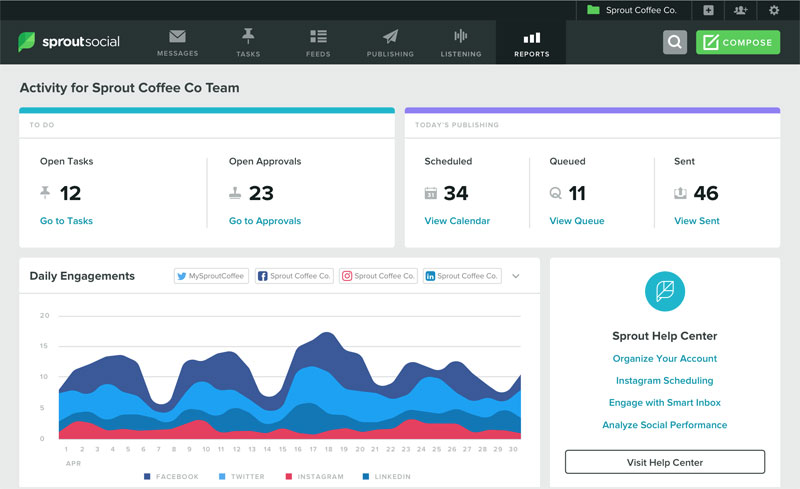This screenshot has width=800, height=489.
Task: Toggle the Facebook Sprout Coffee Co. profile filter
Action: click(x=294, y=276)
